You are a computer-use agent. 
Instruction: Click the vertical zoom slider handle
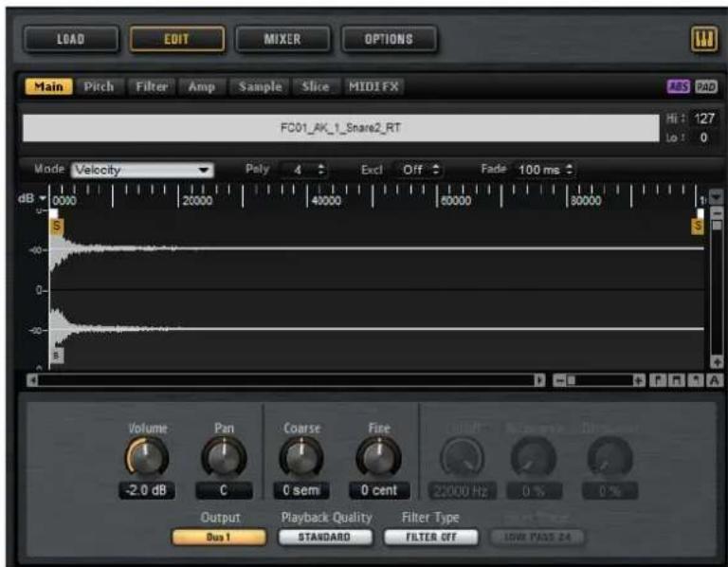(x=717, y=226)
